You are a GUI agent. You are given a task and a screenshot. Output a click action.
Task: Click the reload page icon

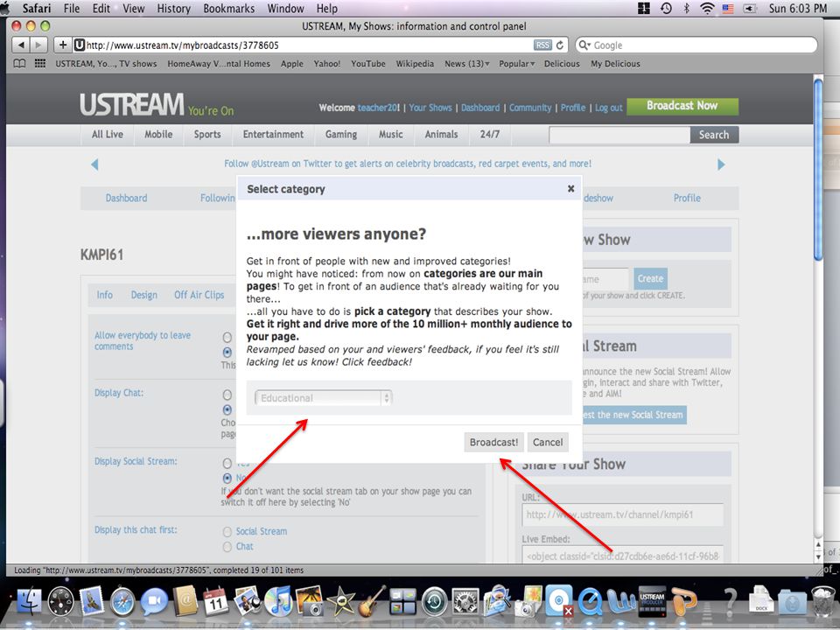[560, 45]
